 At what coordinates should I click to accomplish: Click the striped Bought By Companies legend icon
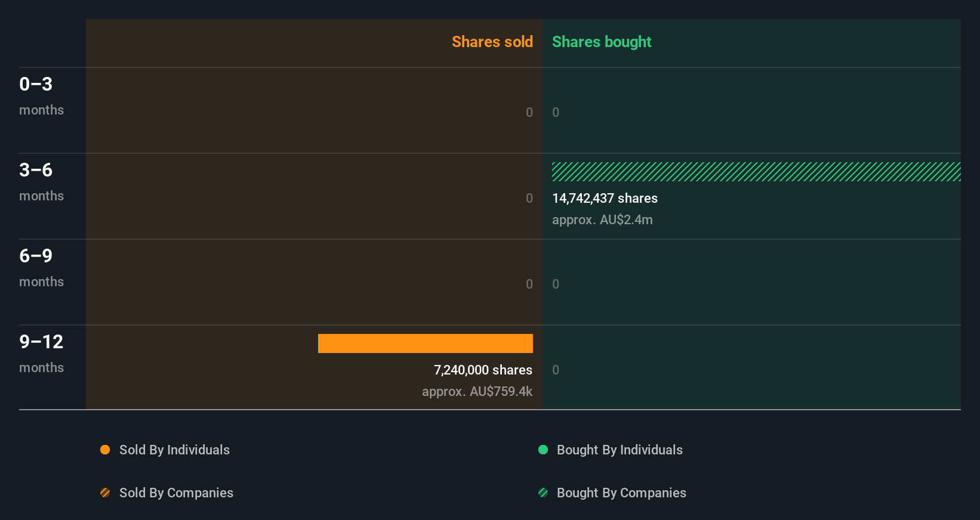(543, 493)
